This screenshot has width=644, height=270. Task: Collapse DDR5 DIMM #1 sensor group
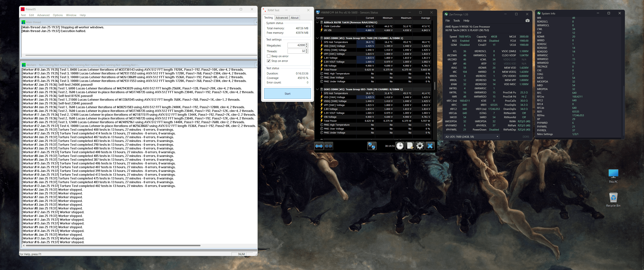point(318,38)
